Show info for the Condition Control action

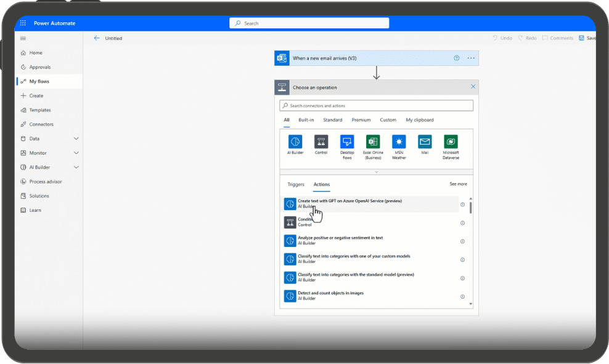[x=462, y=223]
